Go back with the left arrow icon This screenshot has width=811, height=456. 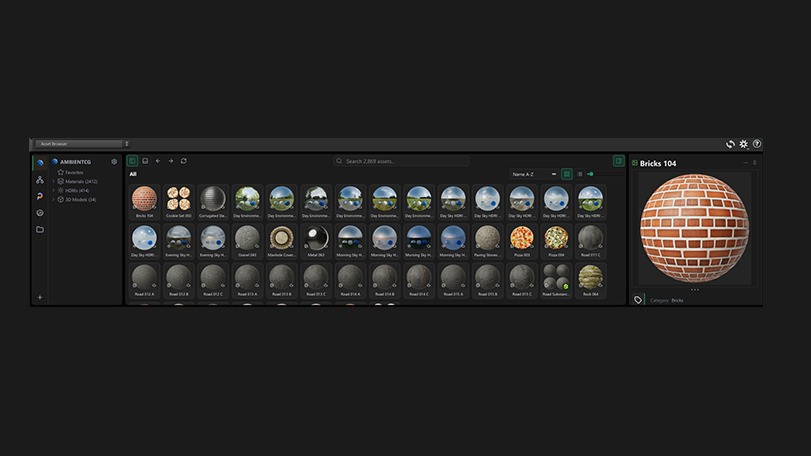(x=158, y=161)
